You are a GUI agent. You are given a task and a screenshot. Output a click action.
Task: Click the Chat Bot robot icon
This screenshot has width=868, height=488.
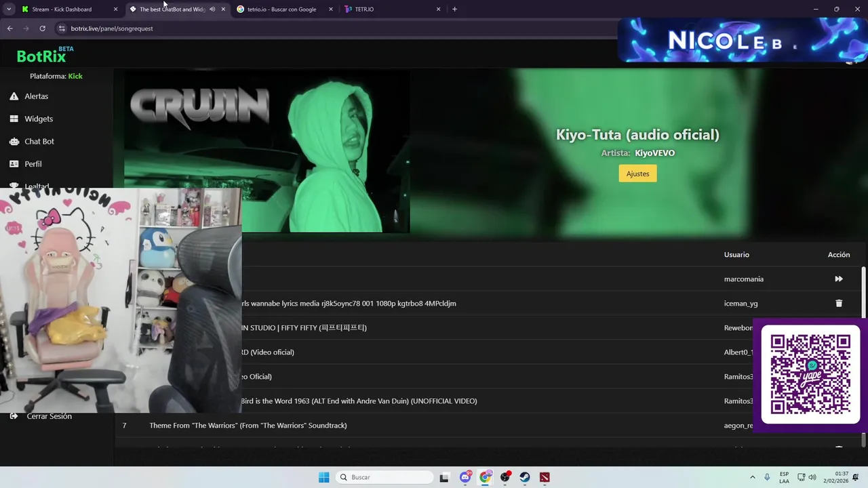point(14,141)
